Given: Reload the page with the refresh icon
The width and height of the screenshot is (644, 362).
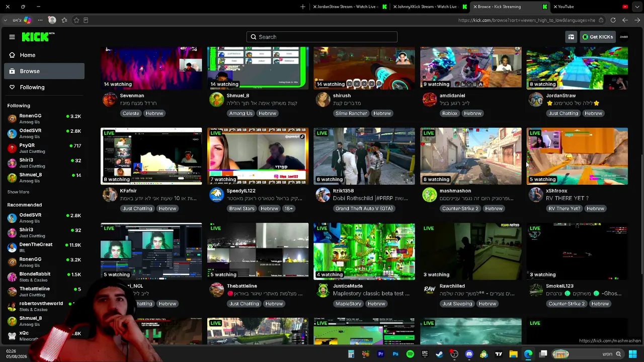Looking at the screenshot, I should point(613,20).
